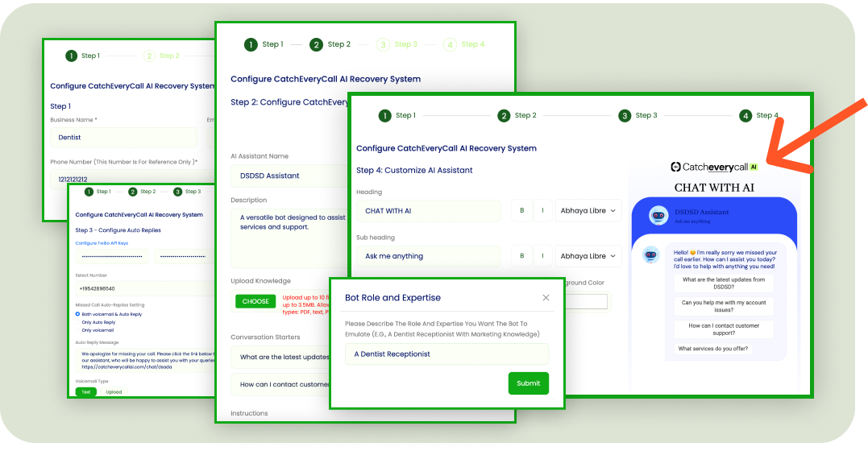Open the Heading font dropdown showing Abhaya Libre

click(588, 211)
